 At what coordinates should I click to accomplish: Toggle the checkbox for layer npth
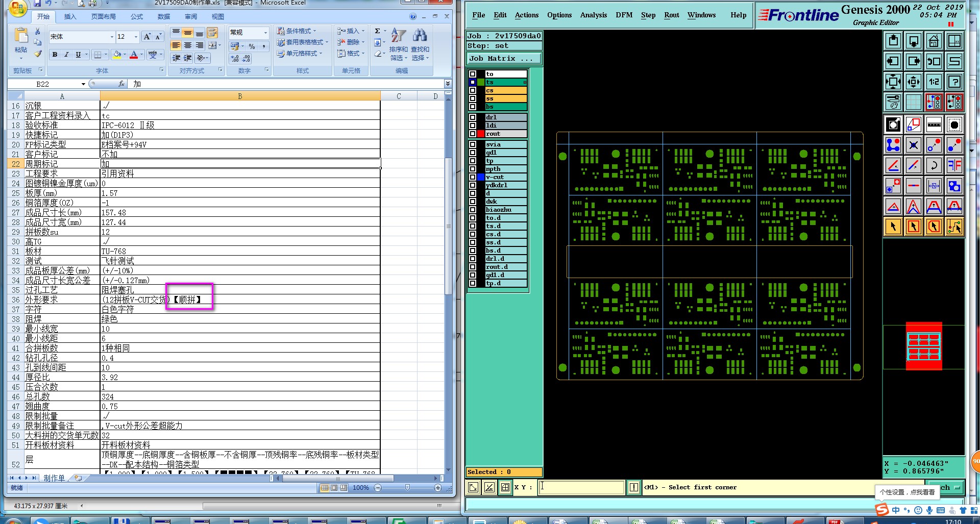point(473,169)
